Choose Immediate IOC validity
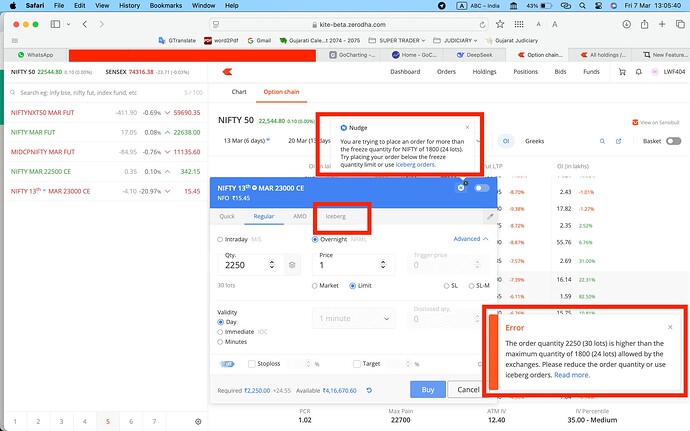The image size is (690, 431). pyautogui.click(x=220, y=332)
